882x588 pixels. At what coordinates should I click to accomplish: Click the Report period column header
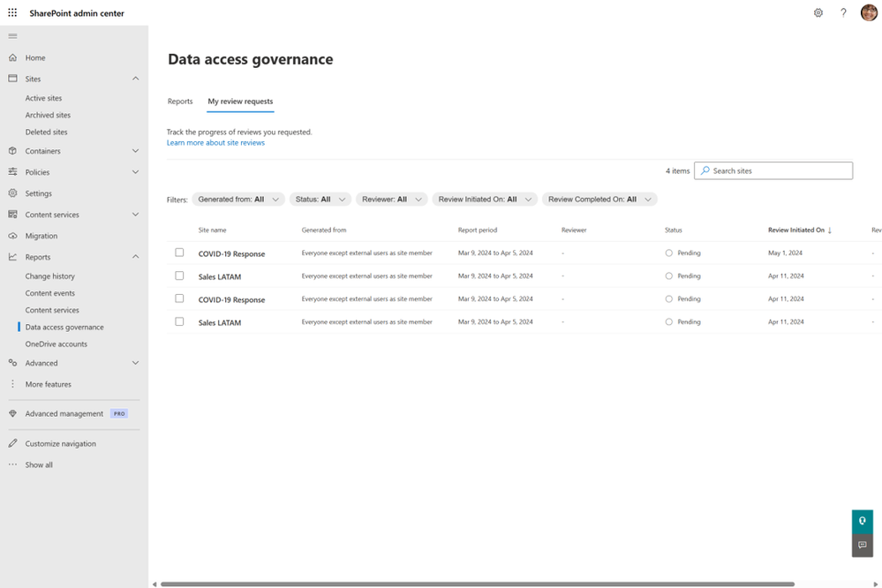[478, 230]
